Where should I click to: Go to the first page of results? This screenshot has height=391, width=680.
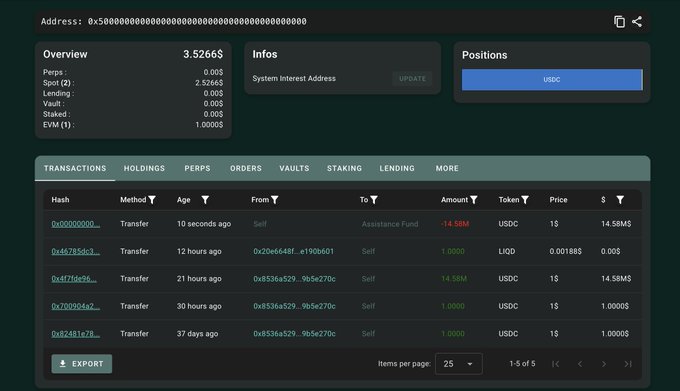pos(556,364)
